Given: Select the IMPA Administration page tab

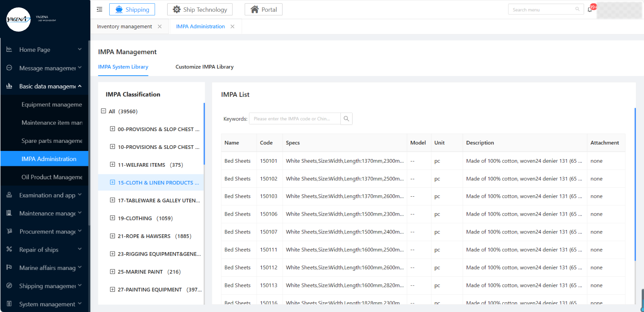Looking at the screenshot, I should click(x=200, y=26).
